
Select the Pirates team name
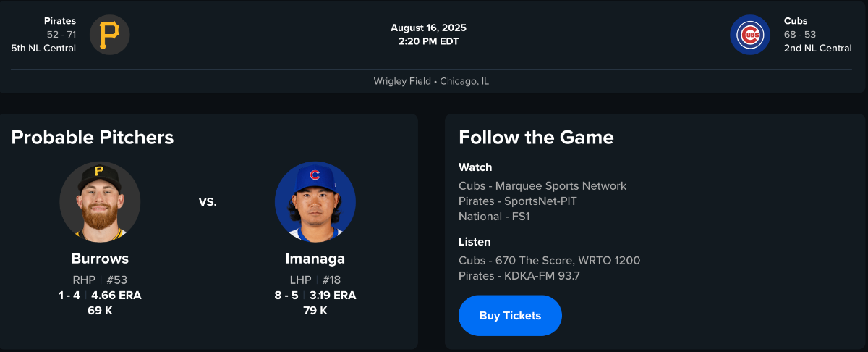(60, 21)
